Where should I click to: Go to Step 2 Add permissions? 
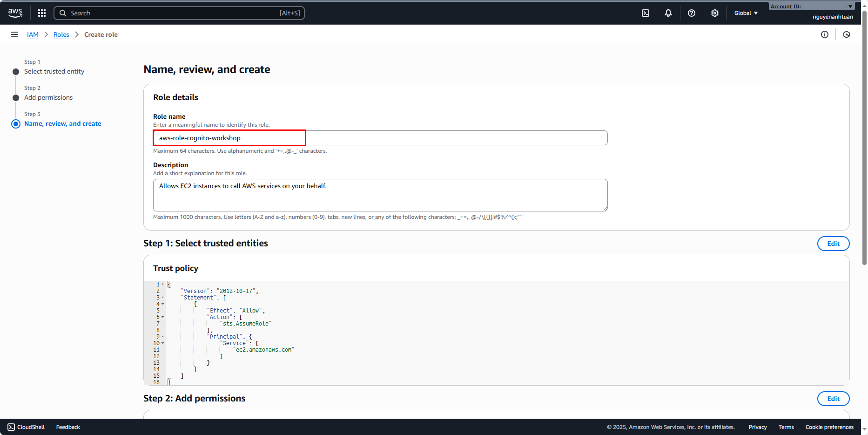[x=48, y=97]
